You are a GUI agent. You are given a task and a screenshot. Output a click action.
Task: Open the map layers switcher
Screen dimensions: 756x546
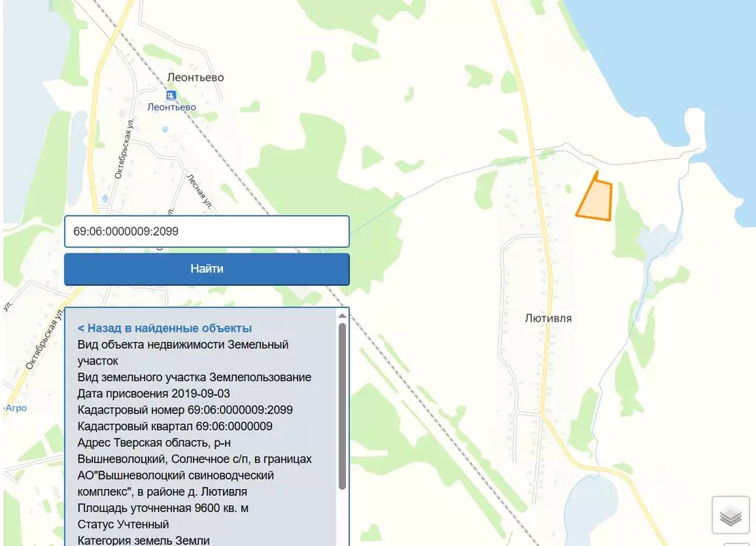(x=730, y=515)
